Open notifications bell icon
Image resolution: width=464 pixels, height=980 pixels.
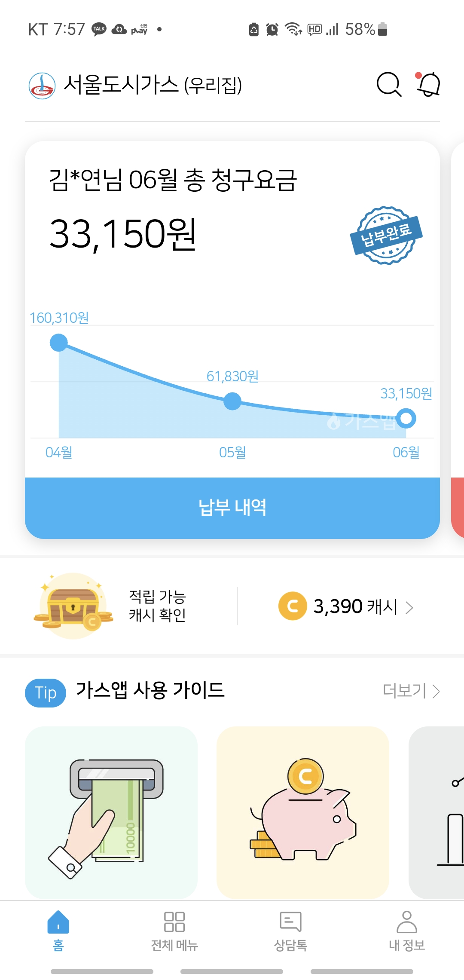tap(428, 84)
